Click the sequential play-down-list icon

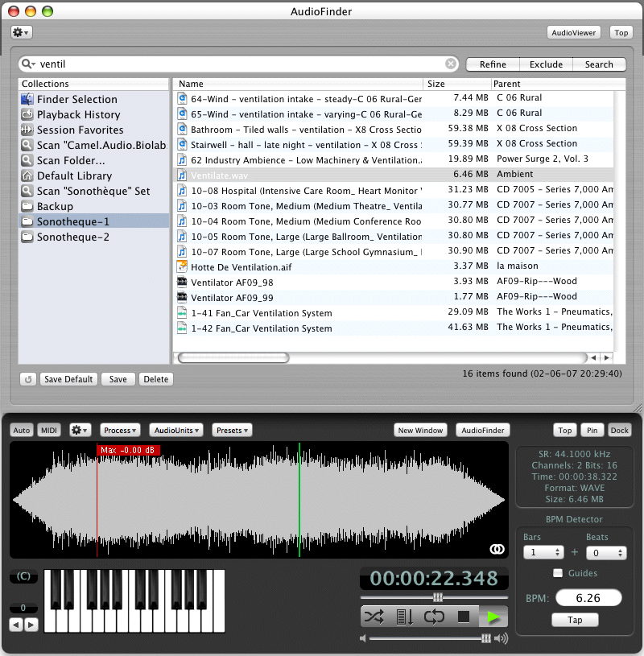pos(404,617)
